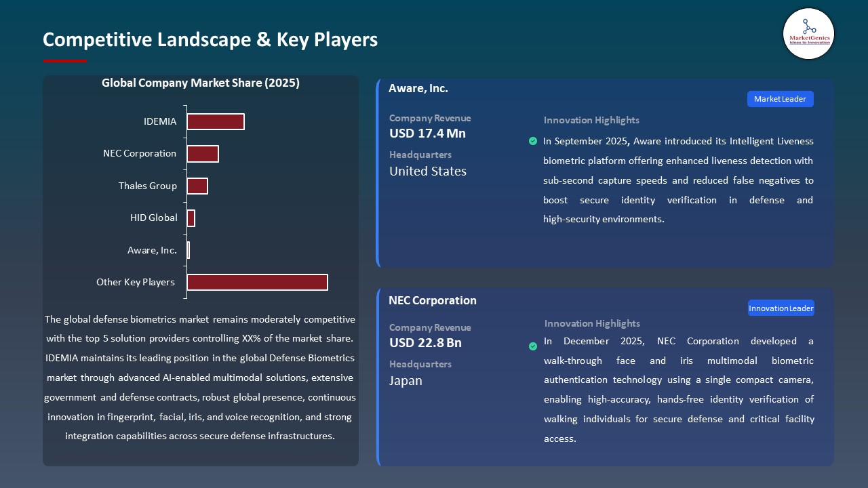Click the United States headquarters label

(x=427, y=171)
